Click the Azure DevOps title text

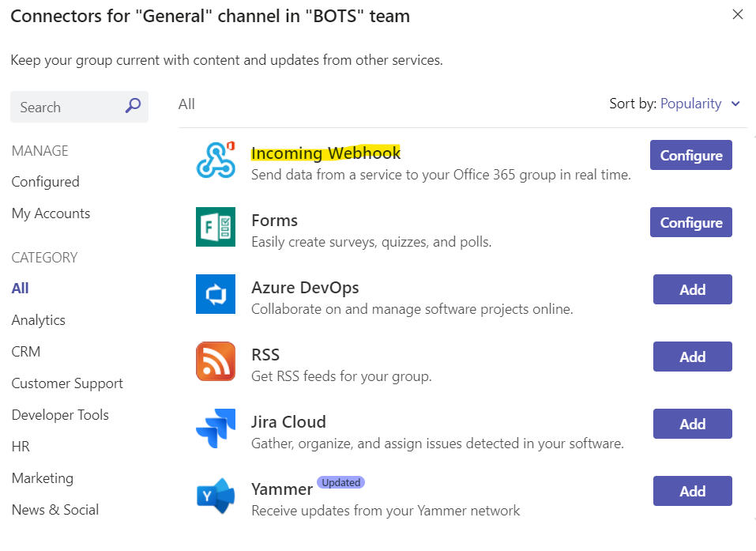coord(305,288)
